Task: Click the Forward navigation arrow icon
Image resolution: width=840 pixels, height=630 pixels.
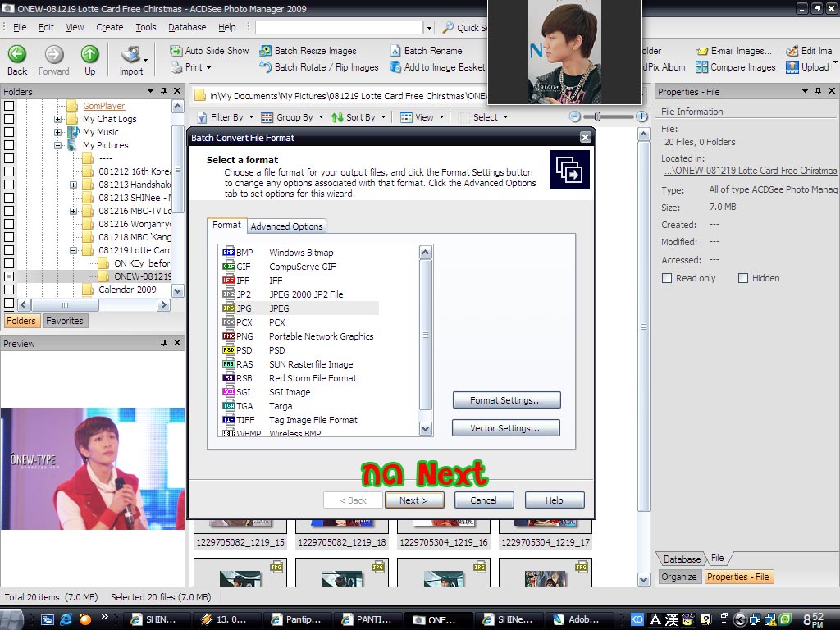Action: point(53,54)
